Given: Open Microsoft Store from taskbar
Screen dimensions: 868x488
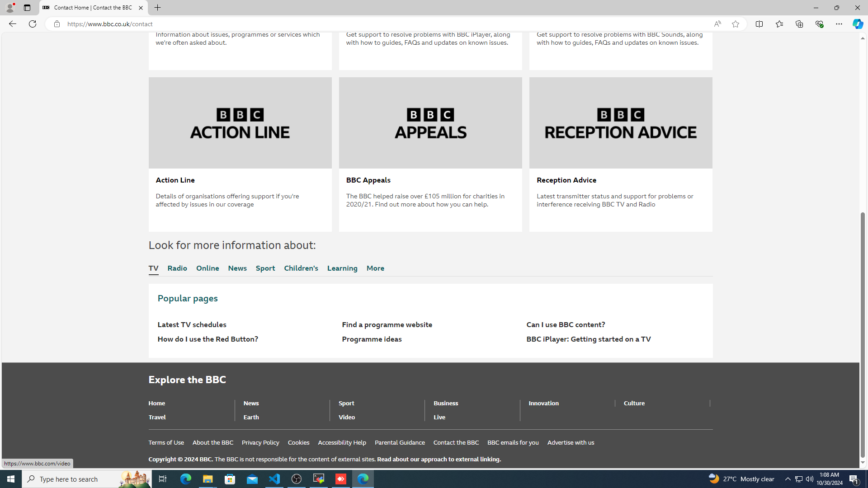Looking at the screenshot, I should click(230, 479).
